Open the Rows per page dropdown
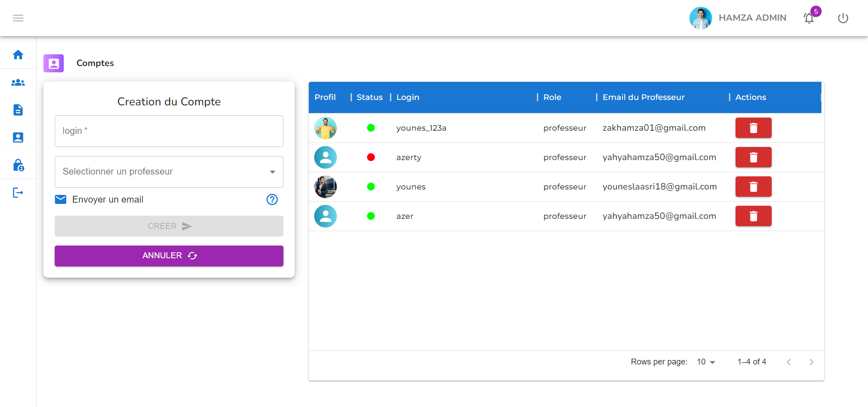 tap(706, 362)
